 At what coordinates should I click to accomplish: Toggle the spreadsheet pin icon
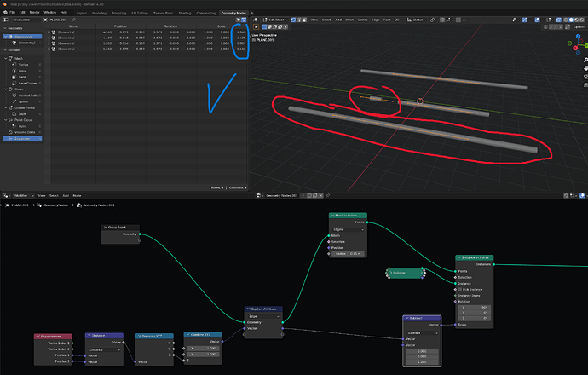pos(73,20)
